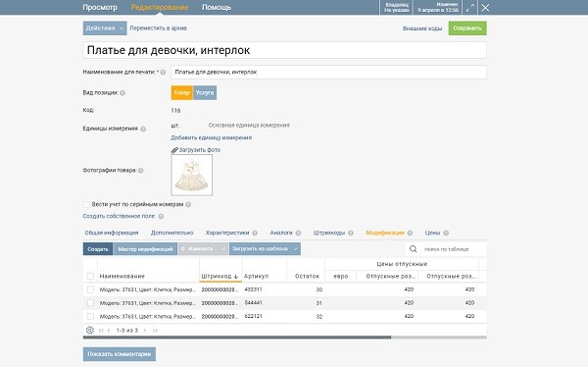Screen dimensions: 588x367
Task: Click the help icon on Штрихкоды tab
Action: pyautogui.click(x=351, y=233)
